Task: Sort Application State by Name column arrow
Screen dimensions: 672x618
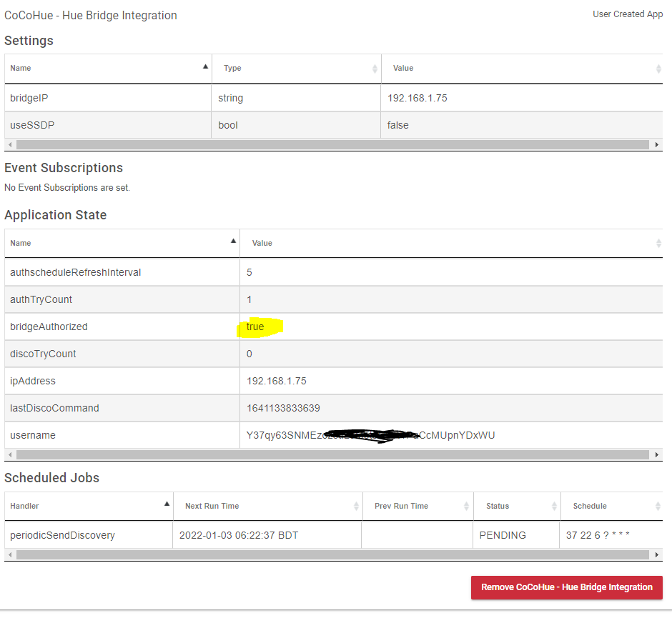Action: [233, 241]
